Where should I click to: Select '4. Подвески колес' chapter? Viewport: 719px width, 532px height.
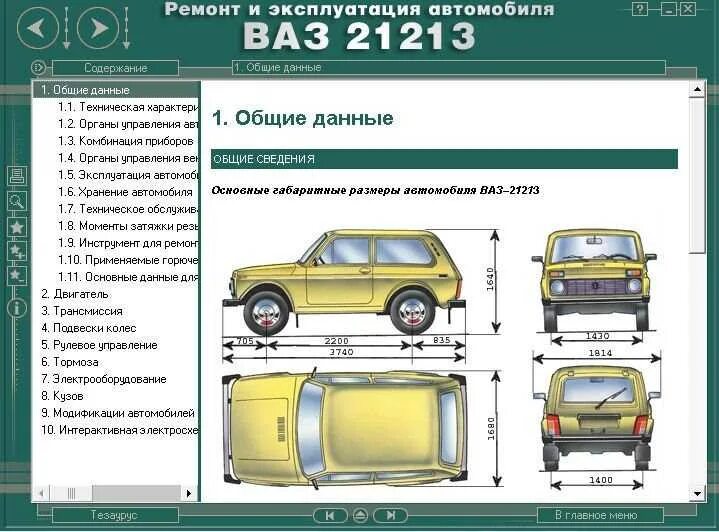click(x=88, y=328)
